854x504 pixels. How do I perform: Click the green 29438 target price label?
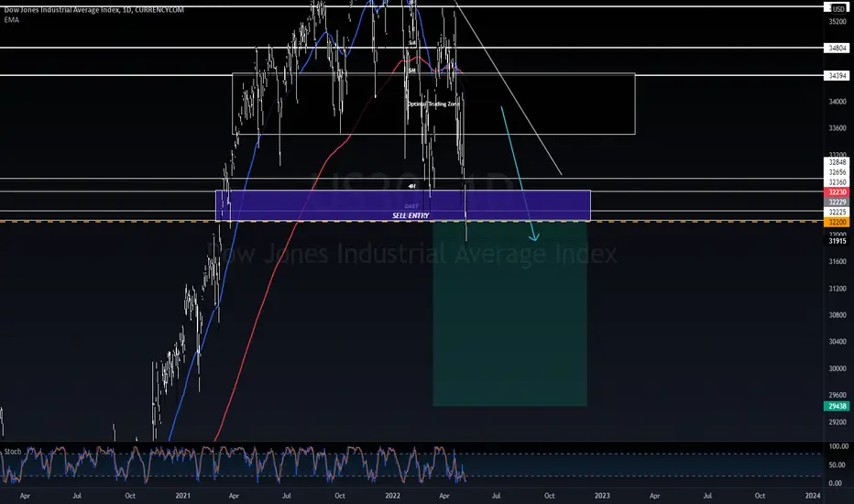(x=838, y=406)
